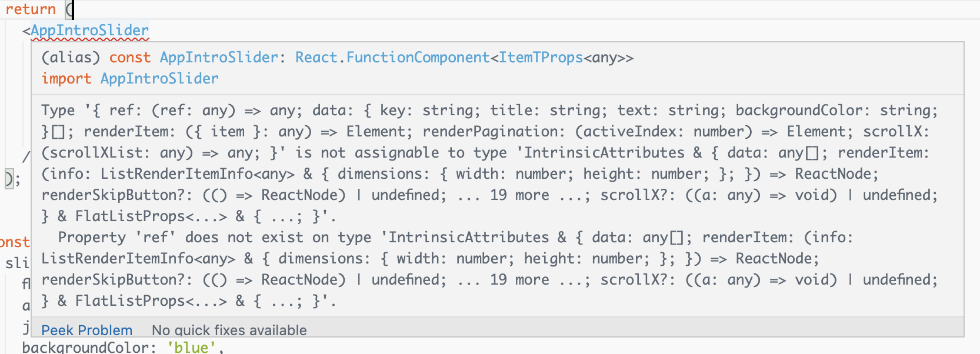Place cursor on the return keyword

coord(31,9)
